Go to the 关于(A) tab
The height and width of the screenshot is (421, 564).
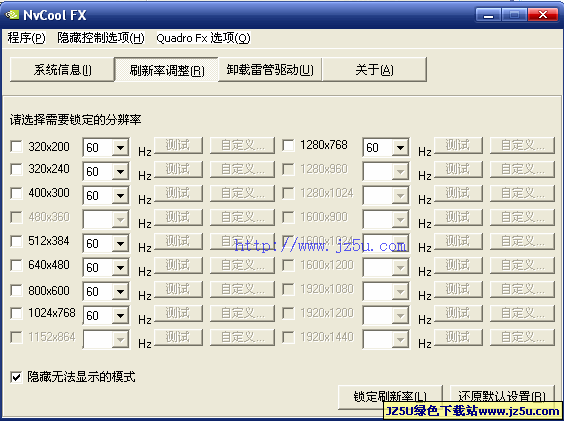click(x=374, y=69)
